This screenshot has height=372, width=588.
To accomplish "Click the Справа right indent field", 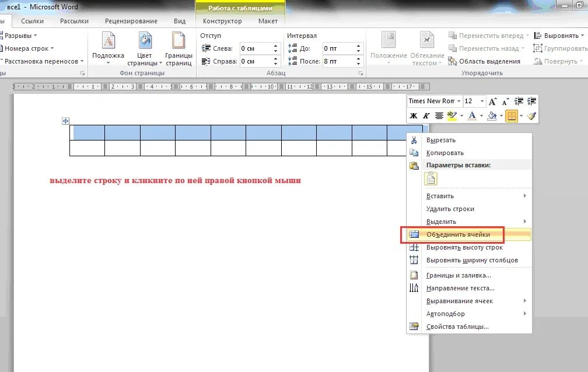I will (256, 61).
